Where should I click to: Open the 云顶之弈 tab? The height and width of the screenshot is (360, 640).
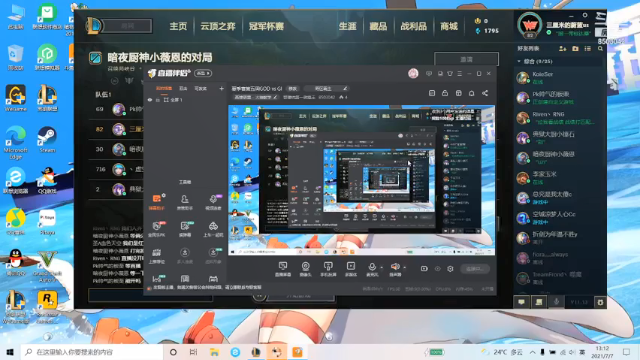pyautogui.click(x=218, y=27)
